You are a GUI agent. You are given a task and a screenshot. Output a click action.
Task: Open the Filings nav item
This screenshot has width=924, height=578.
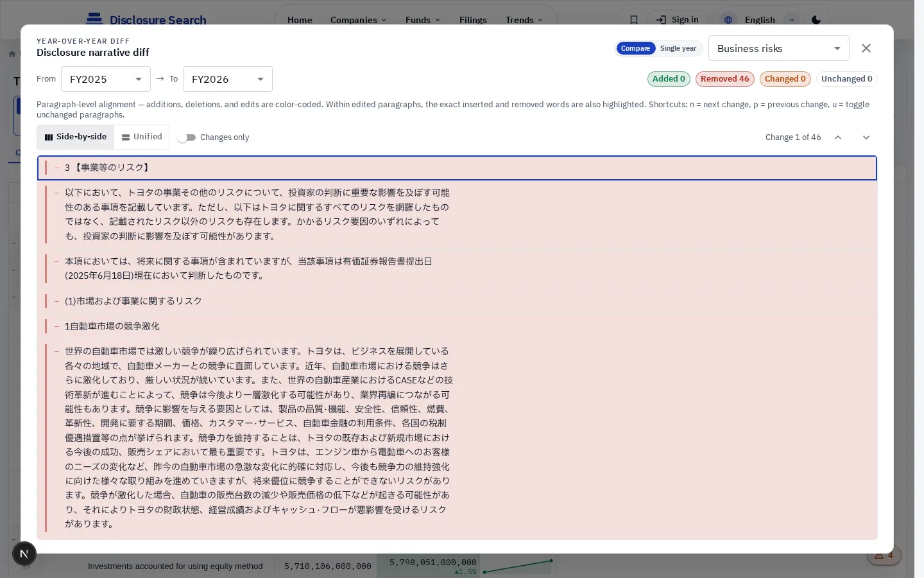[473, 20]
